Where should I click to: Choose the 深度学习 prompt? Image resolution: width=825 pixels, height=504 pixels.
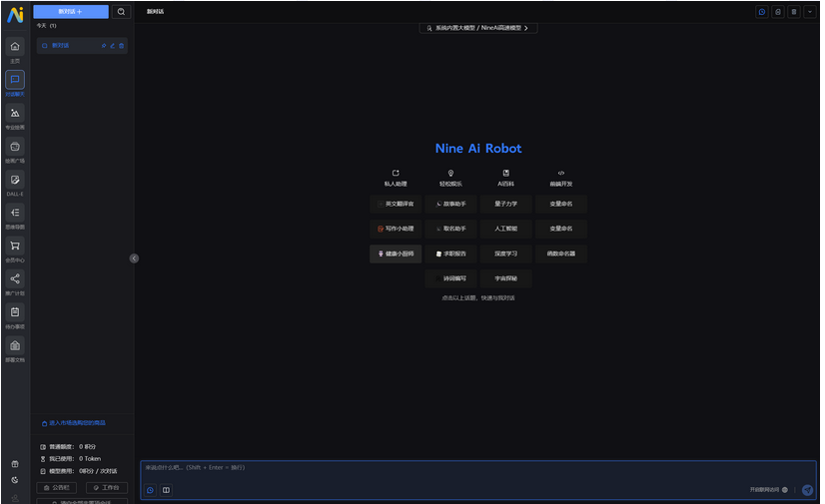coord(505,253)
